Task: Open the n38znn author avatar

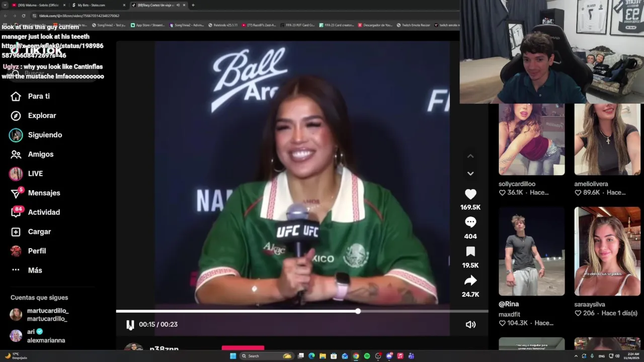Action: coord(133,348)
